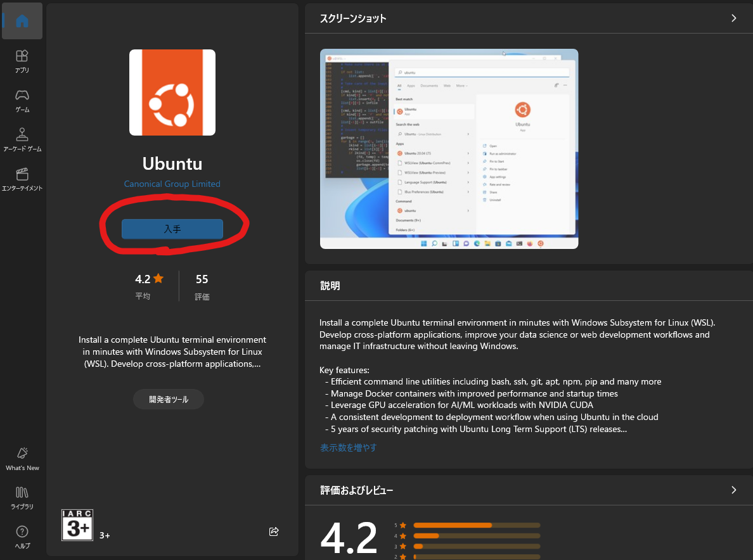Click the 55 ratings count
Viewport: 753px width, 560px height.
point(202,279)
